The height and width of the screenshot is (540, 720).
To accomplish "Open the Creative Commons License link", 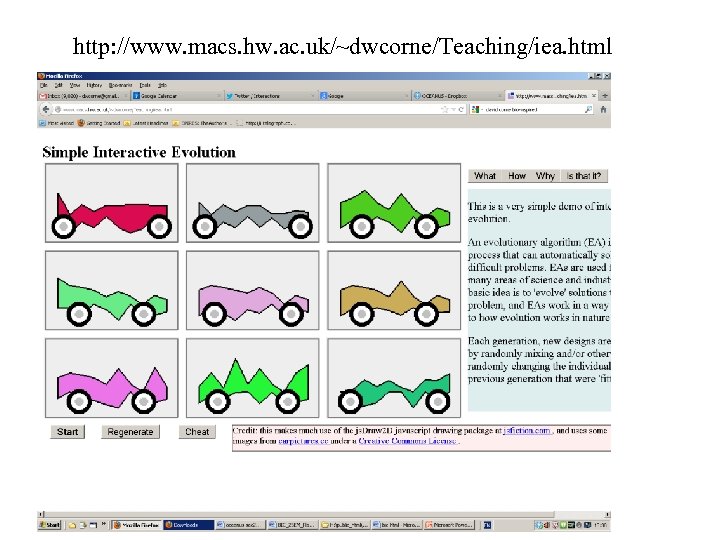I will click(407, 441).
